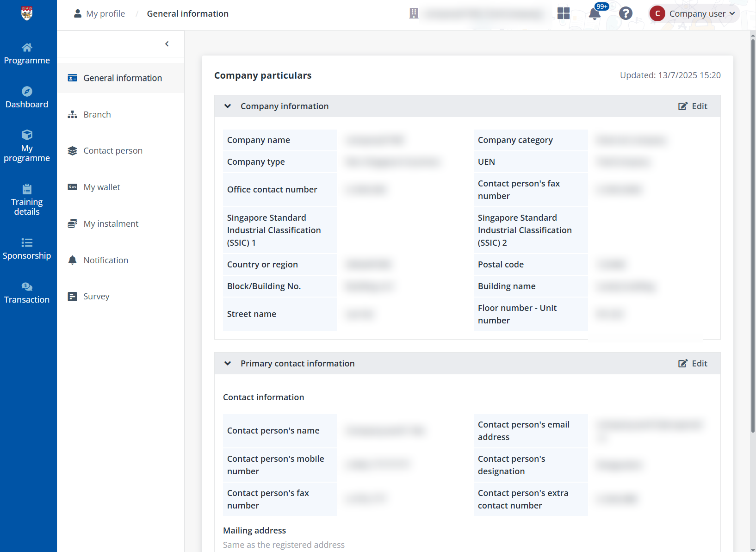Collapse the Company information section
The height and width of the screenshot is (552, 756).
[228, 106]
